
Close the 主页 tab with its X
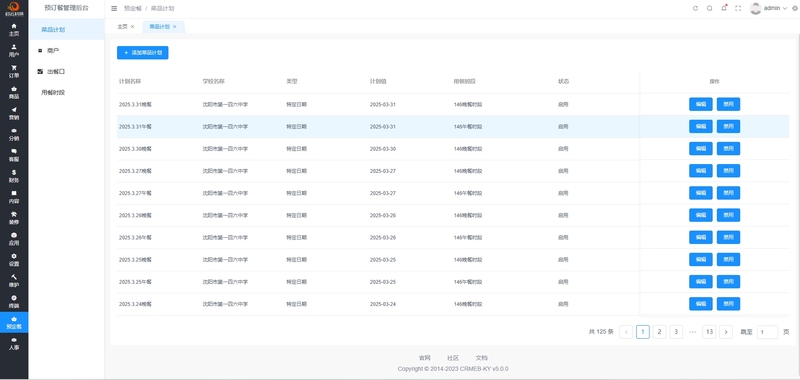coord(133,27)
